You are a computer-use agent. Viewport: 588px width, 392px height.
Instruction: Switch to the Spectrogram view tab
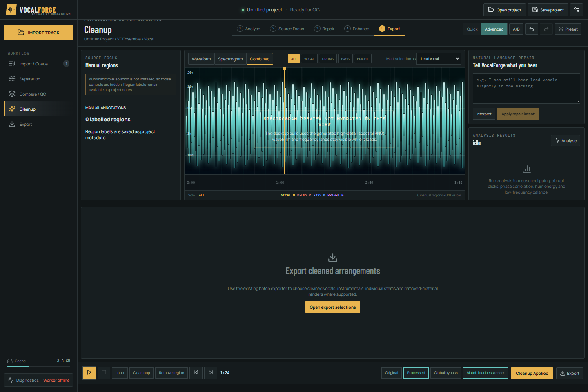pyautogui.click(x=230, y=59)
